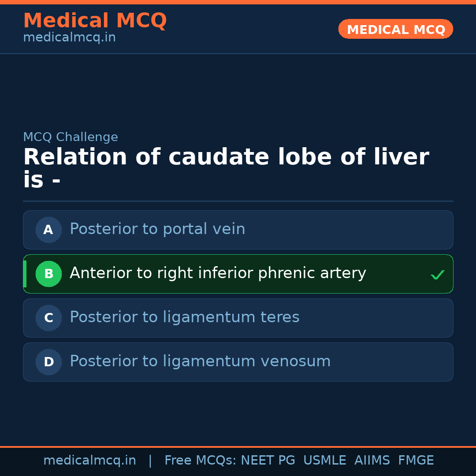
Task: Choose 'Anterior to right inferior phrenic artery'
Action: coord(218,273)
